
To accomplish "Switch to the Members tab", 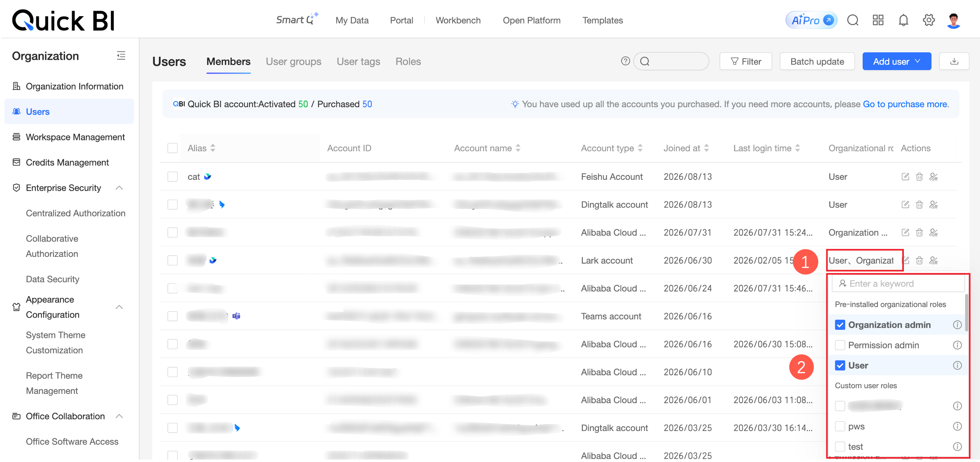I will coord(228,61).
